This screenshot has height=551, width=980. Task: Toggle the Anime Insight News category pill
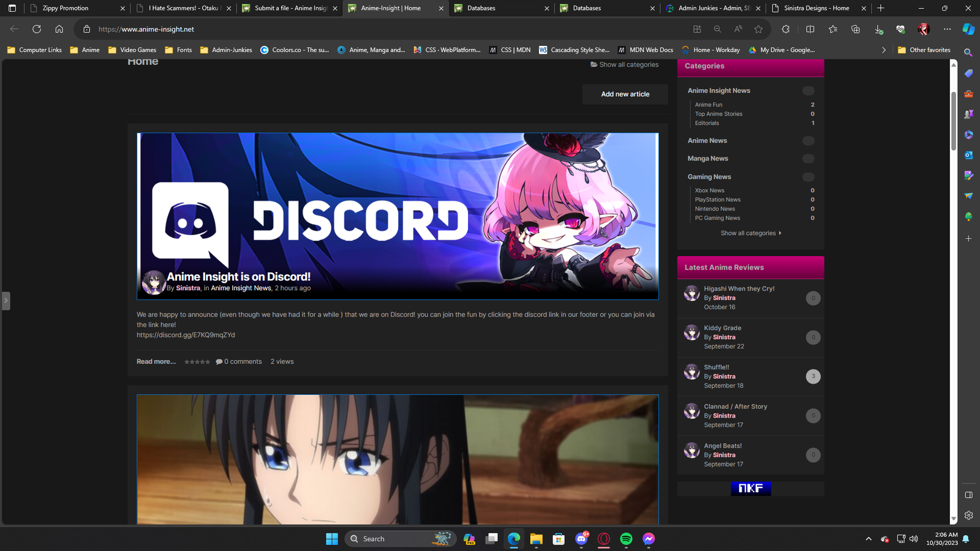[809, 91]
